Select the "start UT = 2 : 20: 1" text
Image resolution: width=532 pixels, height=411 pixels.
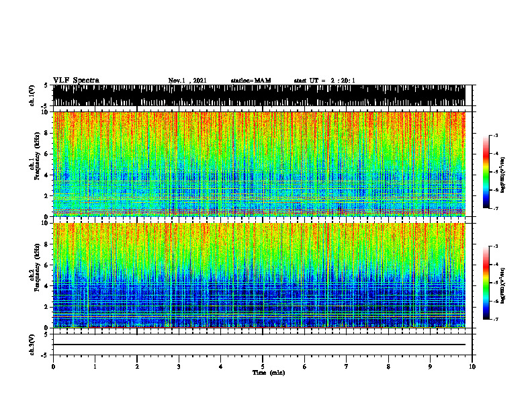[x=324, y=81]
